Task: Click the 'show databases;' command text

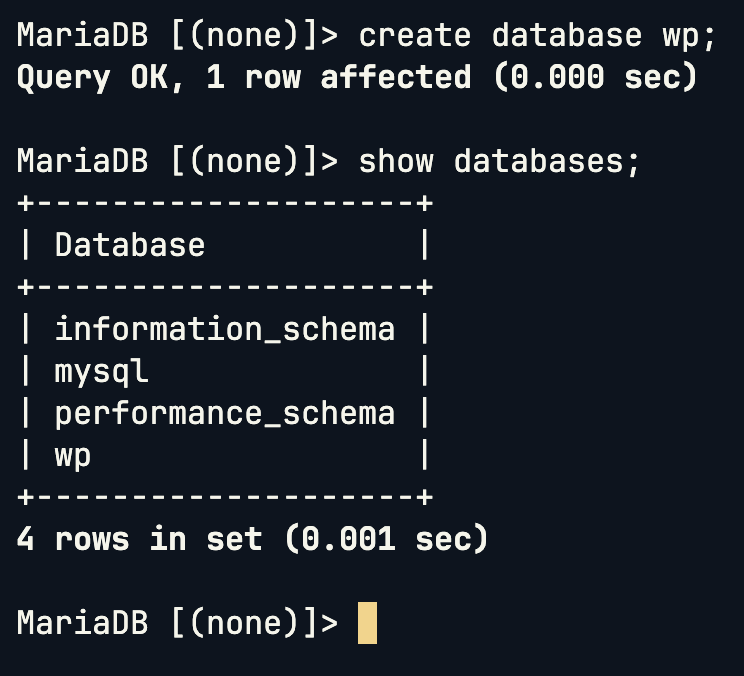Action: [x=499, y=162]
